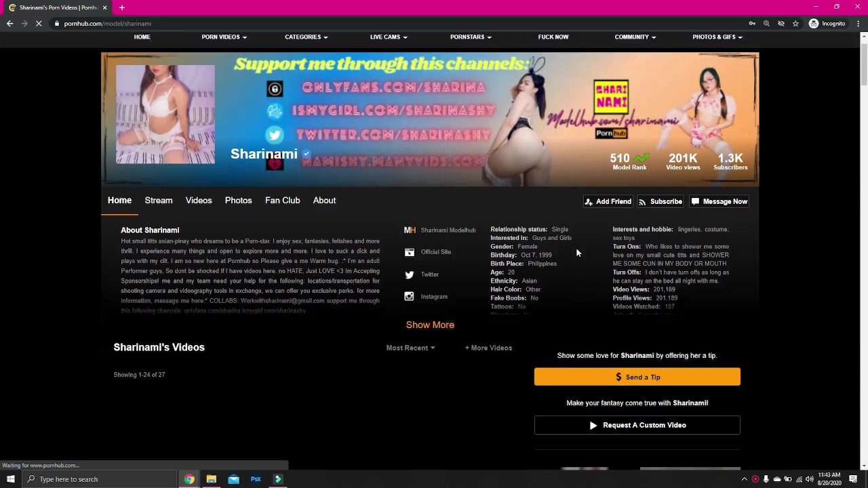Open the Windows notification center
This screenshot has width=868, height=488.
(x=853, y=479)
